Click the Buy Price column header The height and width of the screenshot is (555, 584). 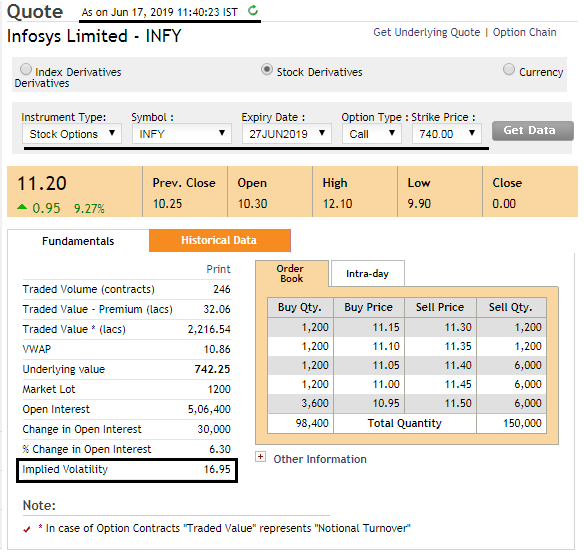point(369,307)
